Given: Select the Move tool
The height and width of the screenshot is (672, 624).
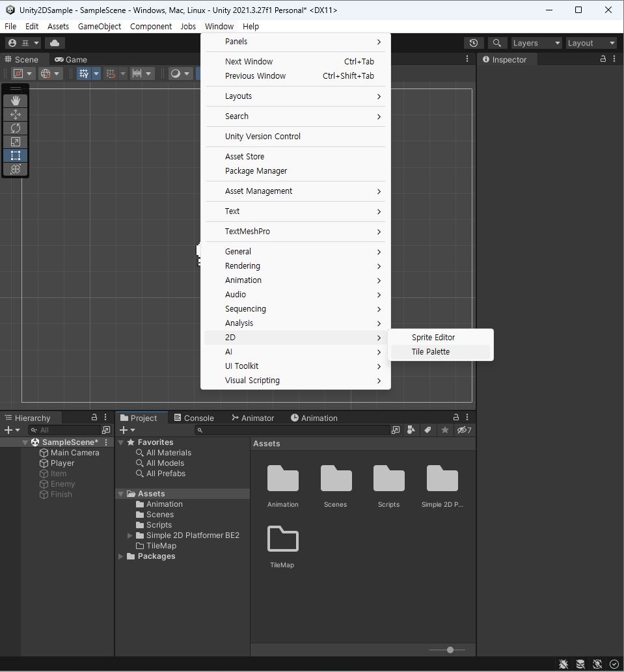Looking at the screenshot, I should click(x=16, y=114).
